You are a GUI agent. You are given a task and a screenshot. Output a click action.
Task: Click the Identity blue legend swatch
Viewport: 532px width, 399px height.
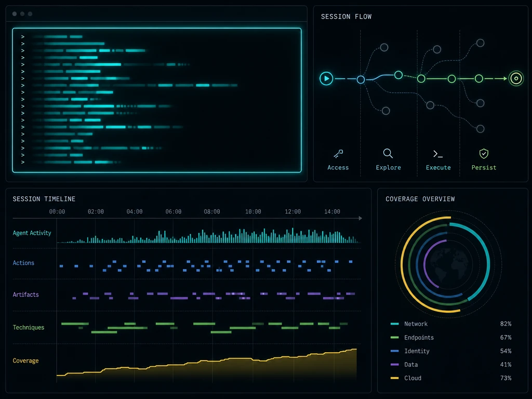point(395,351)
